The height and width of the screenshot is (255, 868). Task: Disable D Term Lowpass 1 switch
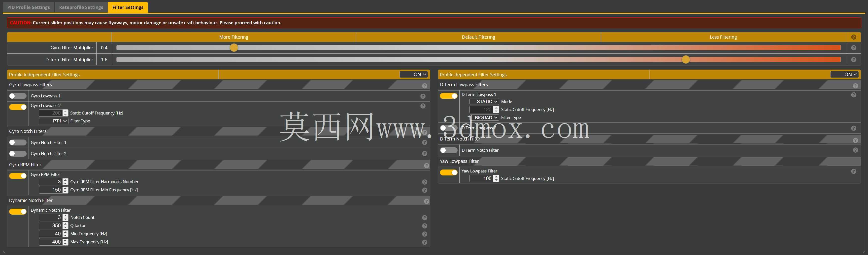coord(448,96)
